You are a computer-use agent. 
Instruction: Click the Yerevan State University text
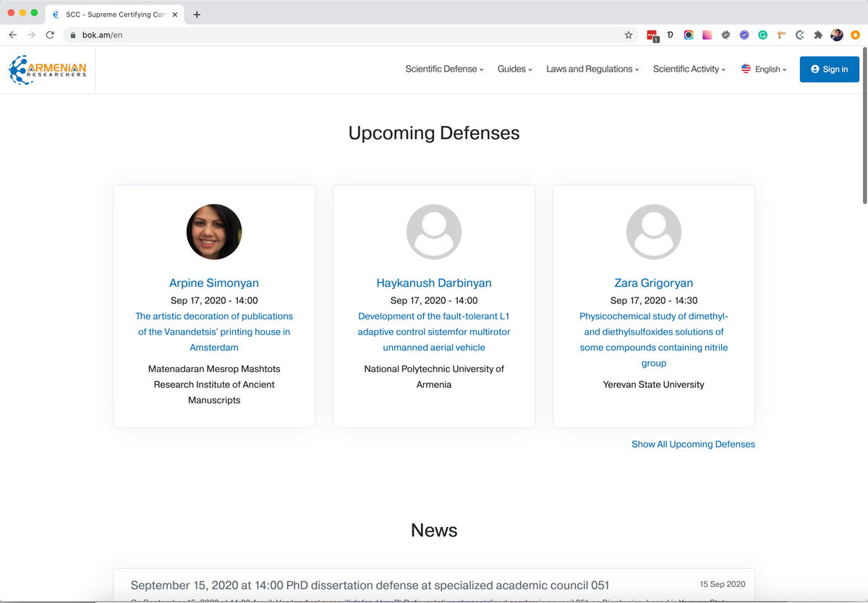point(654,384)
